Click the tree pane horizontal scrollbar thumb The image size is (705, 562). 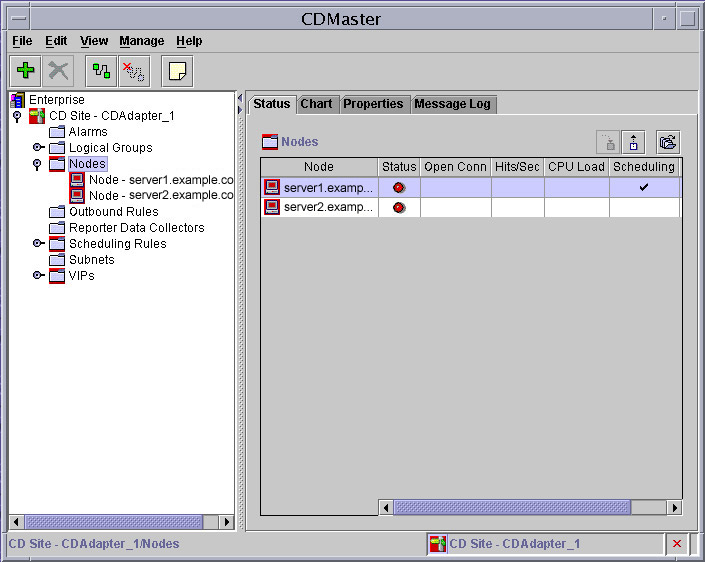114,522
